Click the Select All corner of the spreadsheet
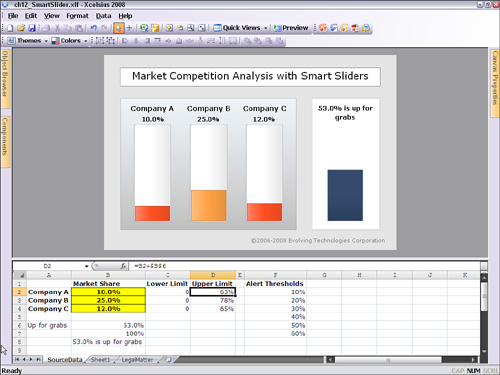This screenshot has height=375, width=500. pos(20,275)
